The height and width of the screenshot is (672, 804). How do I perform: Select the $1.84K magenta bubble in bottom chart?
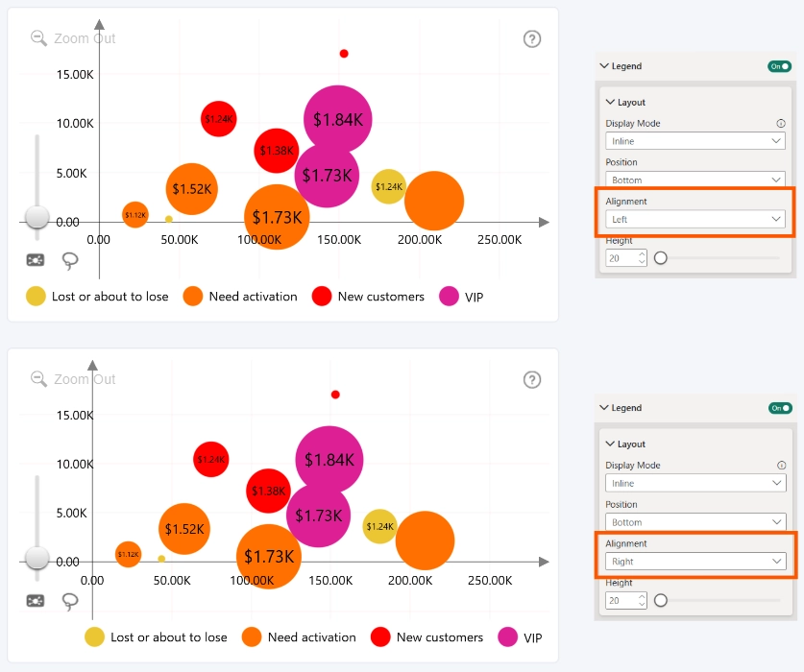(x=329, y=459)
